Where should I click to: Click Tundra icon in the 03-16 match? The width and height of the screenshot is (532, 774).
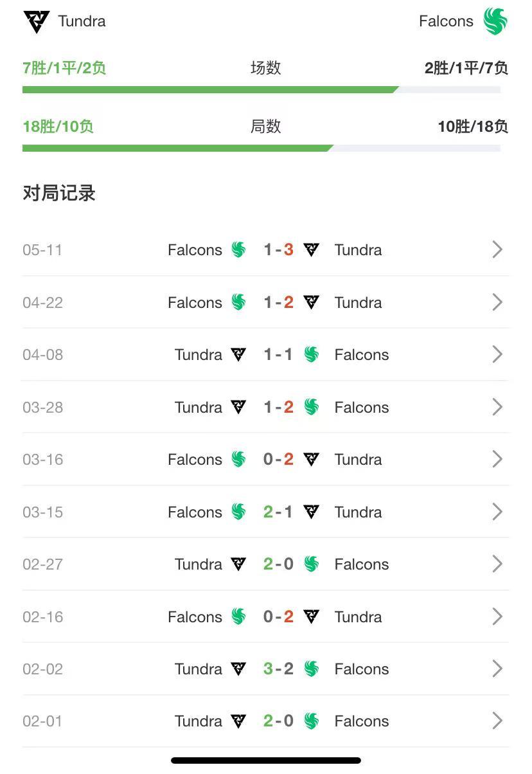(x=312, y=460)
